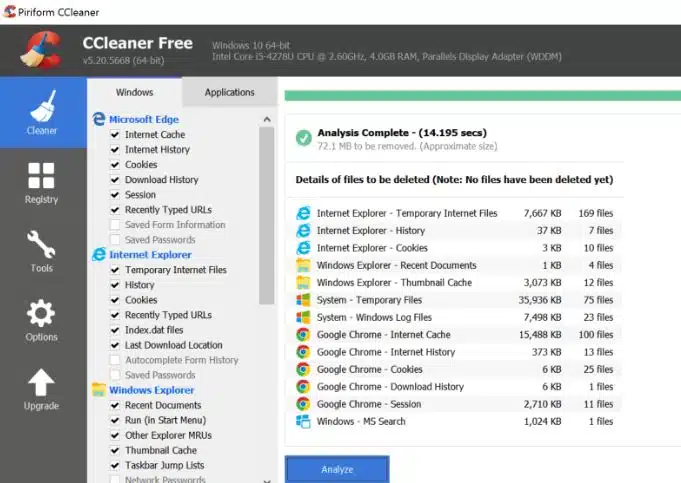Click the green Analysis Complete checkmark icon

(304, 138)
